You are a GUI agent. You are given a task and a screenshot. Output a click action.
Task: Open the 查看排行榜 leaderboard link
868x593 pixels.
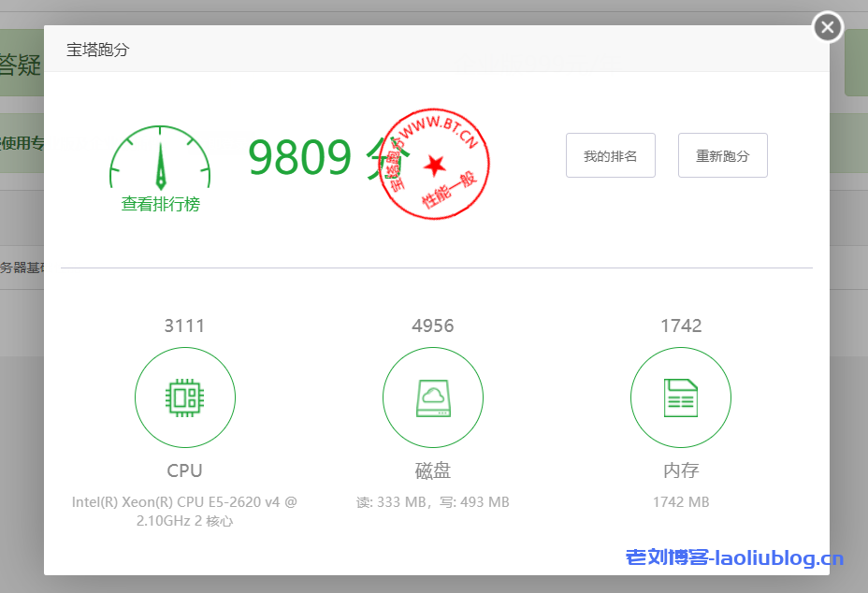pos(160,204)
